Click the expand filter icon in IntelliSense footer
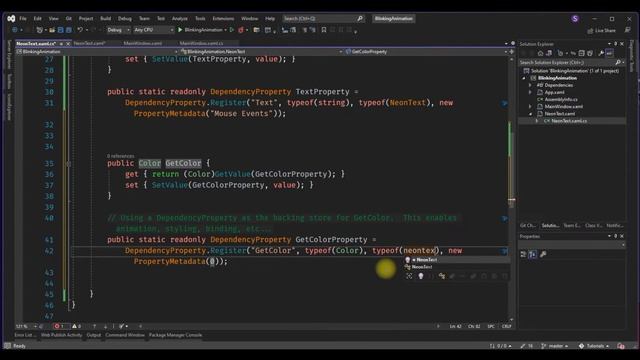Viewport: 640px width, 360px height. click(x=409, y=276)
